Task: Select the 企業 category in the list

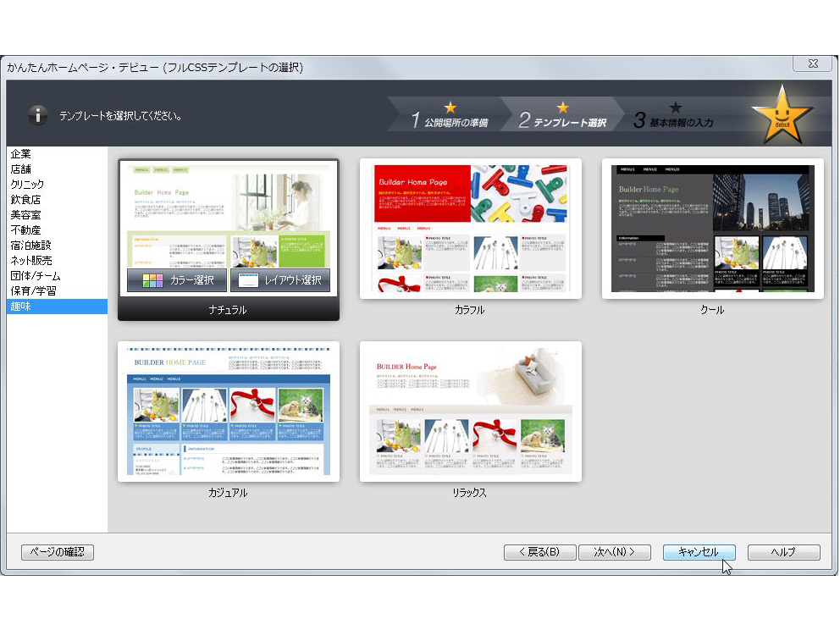Action: 21,154
